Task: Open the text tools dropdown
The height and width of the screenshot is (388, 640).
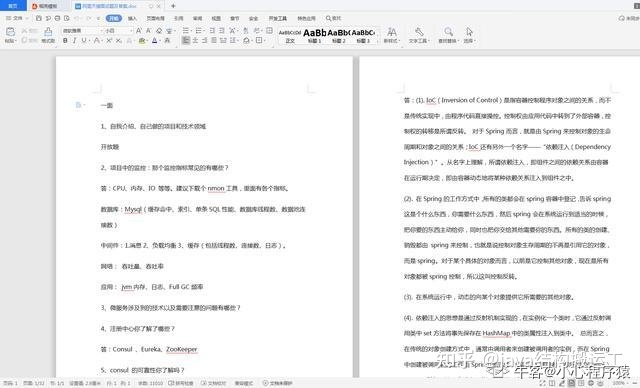Action: (x=419, y=35)
